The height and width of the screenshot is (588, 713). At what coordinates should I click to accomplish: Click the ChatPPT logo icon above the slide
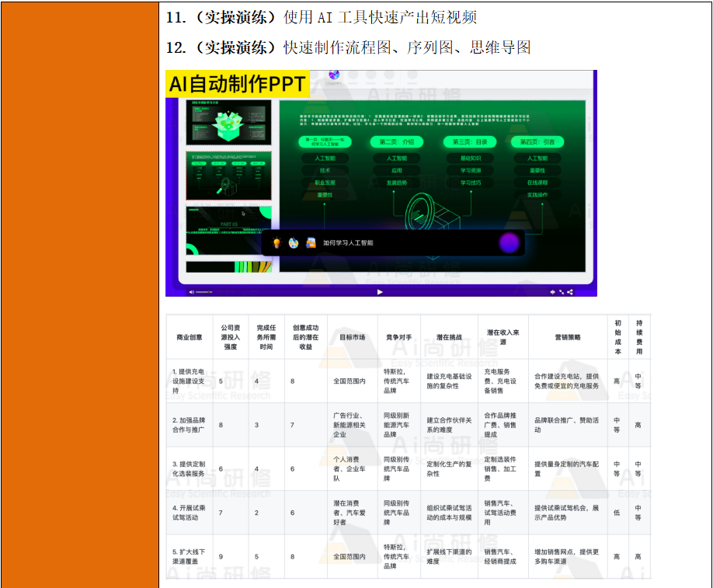click(x=334, y=76)
